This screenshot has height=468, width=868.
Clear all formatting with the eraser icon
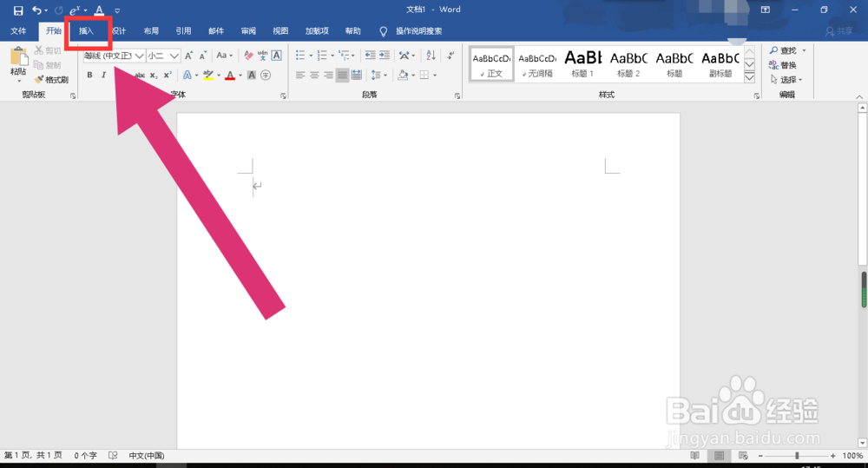point(248,56)
